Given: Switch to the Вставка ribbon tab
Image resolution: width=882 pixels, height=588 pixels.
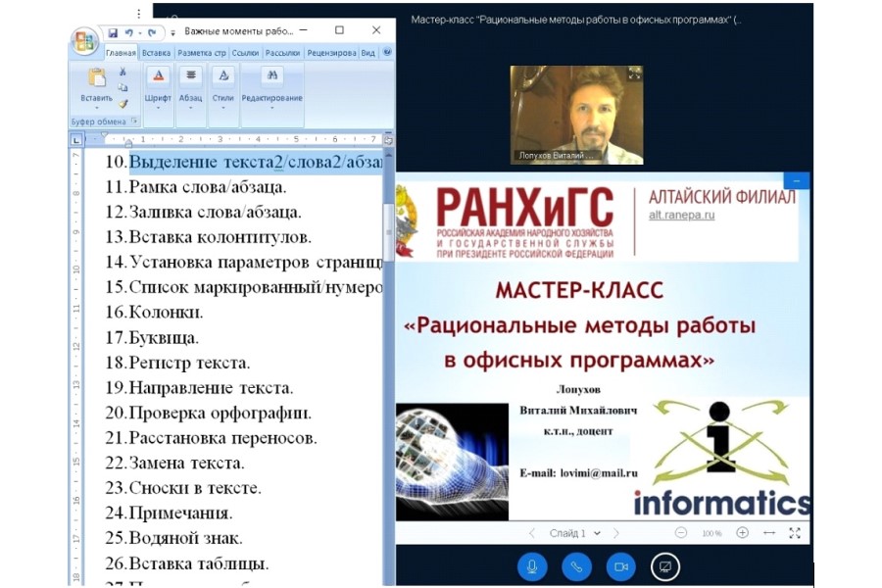Looking at the screenshot, I should coord(156,53).
